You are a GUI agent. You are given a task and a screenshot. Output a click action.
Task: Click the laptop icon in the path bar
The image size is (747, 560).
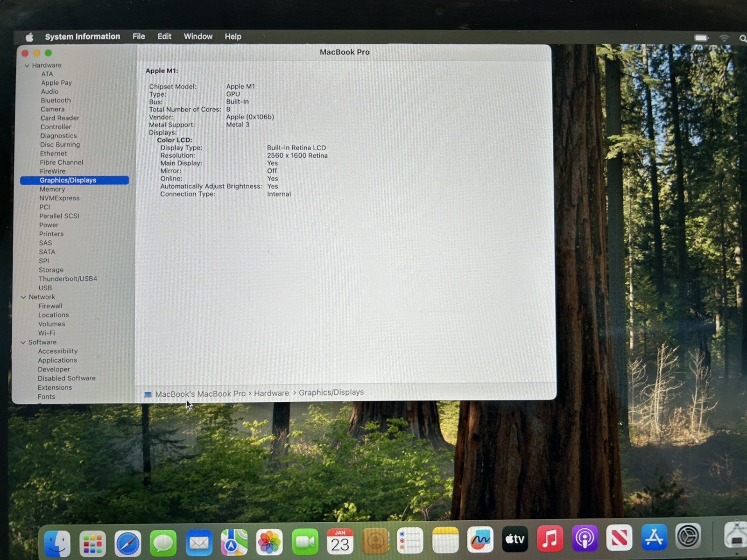pyautogui.click(x=148, y=394)
